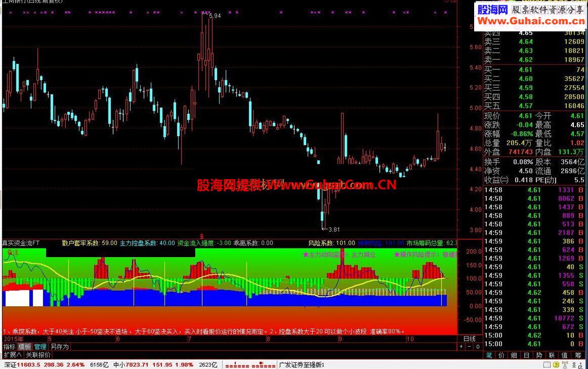588x369 pixels.
Task: Expand the 扩展∧ panel
Action: tap(12, 355)
